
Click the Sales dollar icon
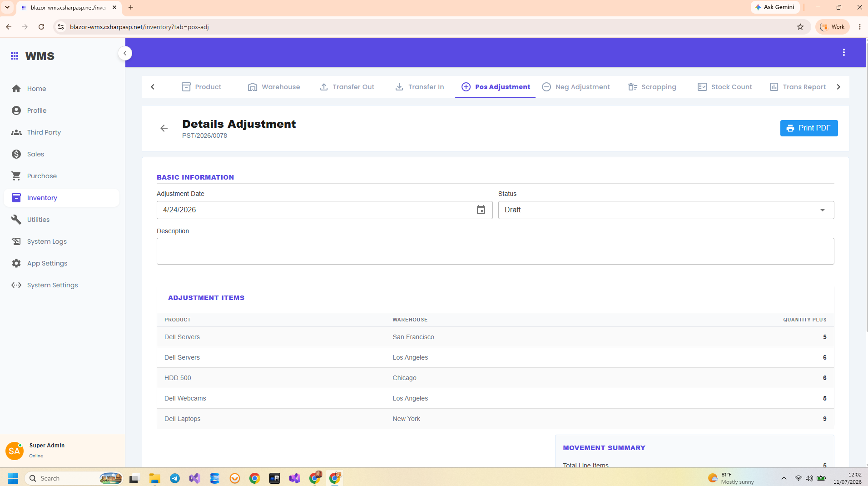pos(16,154)
